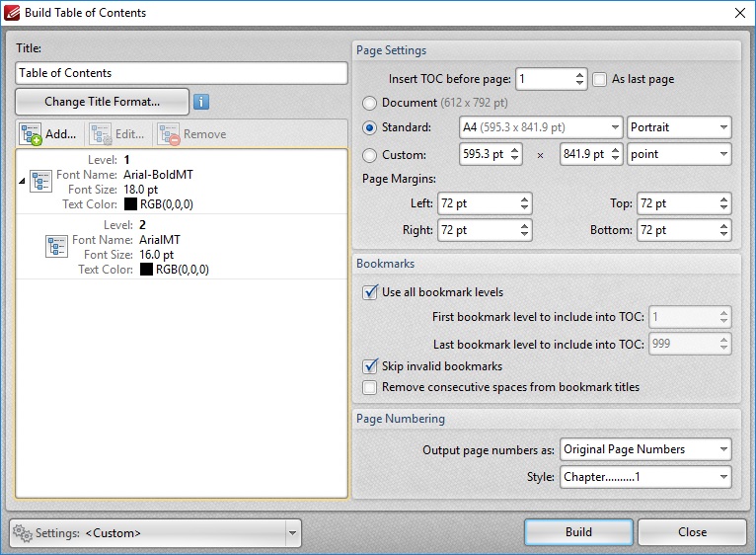Click the Add level icon with green plus

[x=31, y=134]
